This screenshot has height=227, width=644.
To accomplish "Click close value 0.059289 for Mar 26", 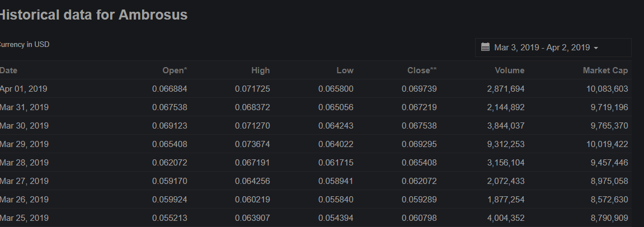I will 419,200.
